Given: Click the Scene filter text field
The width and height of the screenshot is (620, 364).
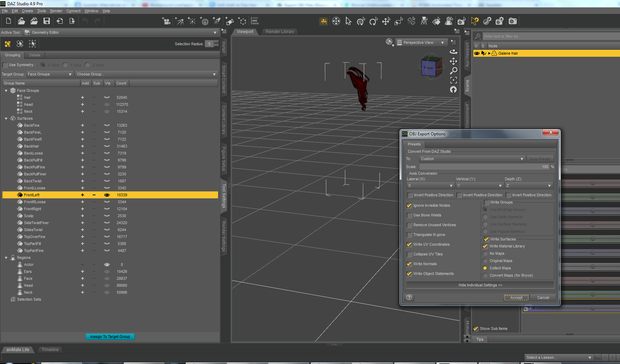Looking at the screenshot, I should (x=550, y=36).
